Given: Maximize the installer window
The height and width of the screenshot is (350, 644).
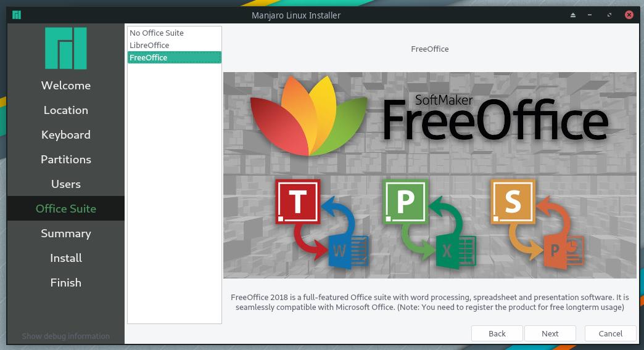Looking at the screenshot, I should coord(609,15).
